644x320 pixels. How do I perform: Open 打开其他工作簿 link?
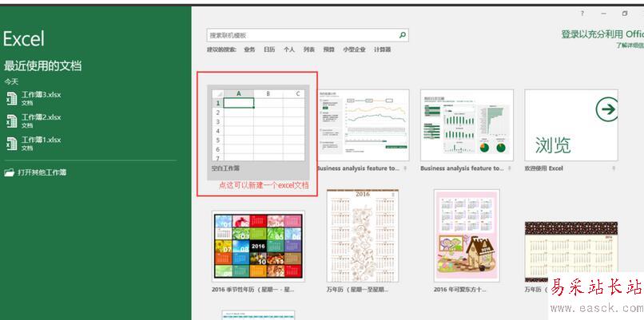(42, 172)
